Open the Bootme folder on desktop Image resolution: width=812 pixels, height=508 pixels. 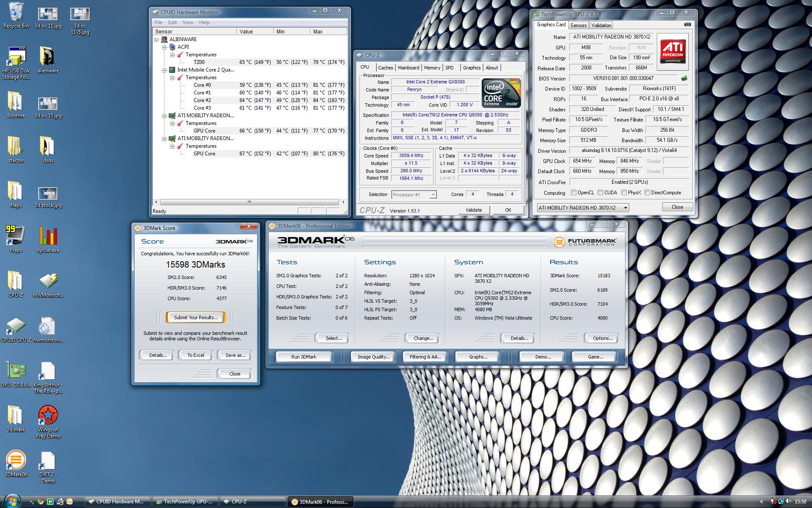click(x=16, y=105)
